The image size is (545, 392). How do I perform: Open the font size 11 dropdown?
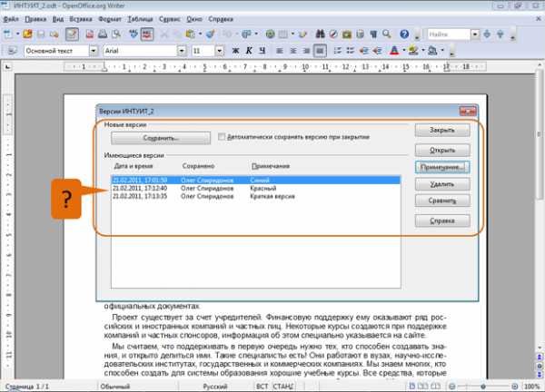pos(219,51)
